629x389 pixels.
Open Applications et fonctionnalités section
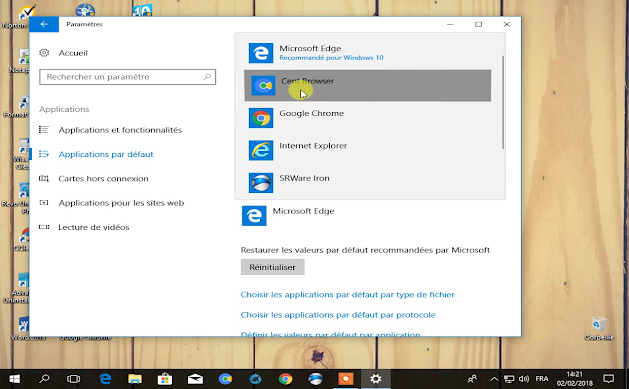110,130
